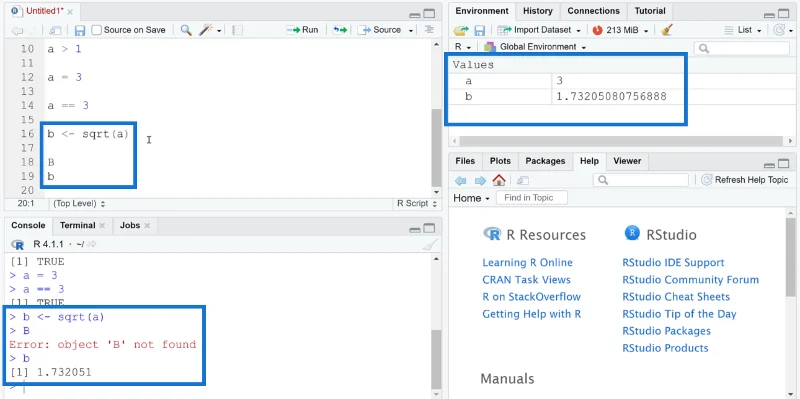Viewport: 800px width, 399px height.
Task: Open the (Top Level) scope selector
Action: point(79,204)
